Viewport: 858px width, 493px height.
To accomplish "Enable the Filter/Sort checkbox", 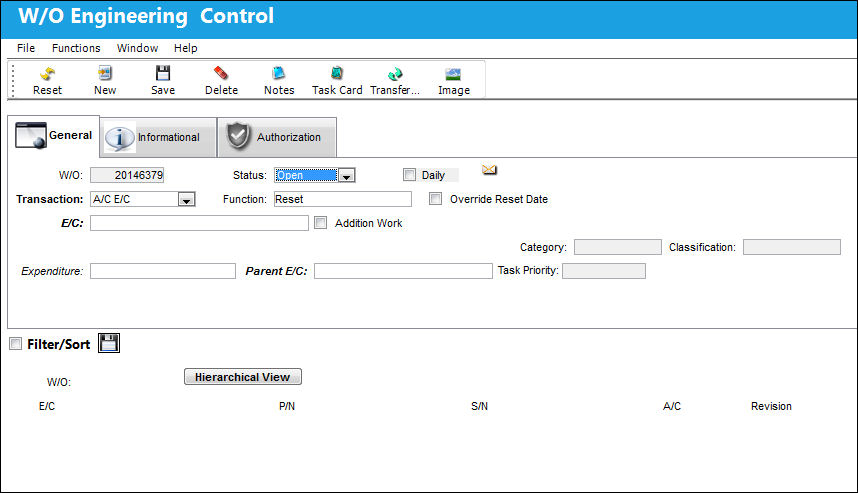I will tap(15, 344).
